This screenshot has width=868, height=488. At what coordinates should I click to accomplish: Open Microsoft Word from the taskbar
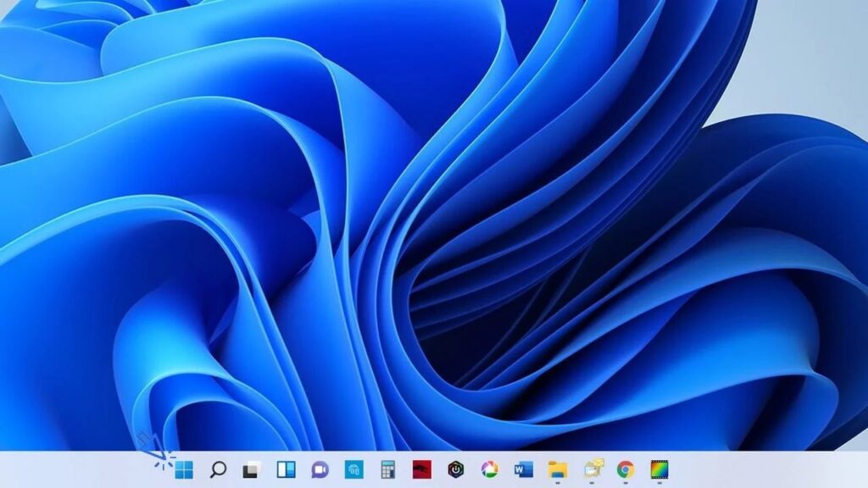click(x=524, y=469)
